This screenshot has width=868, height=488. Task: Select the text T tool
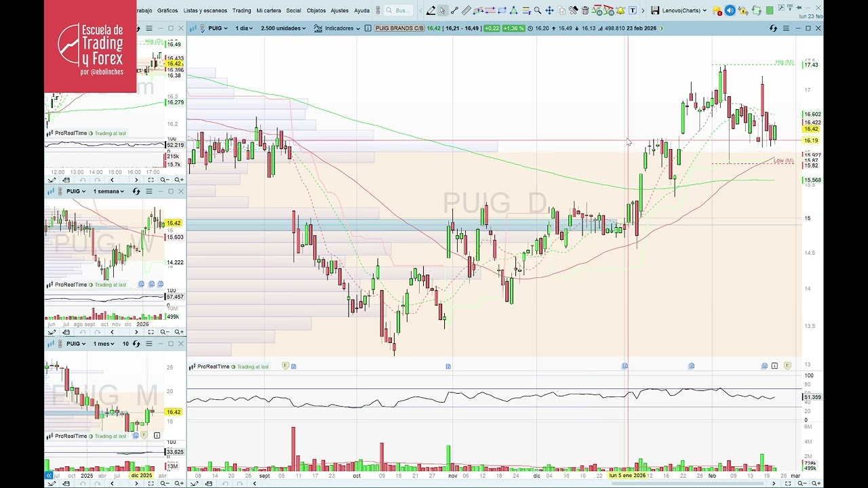[x=633, y=10]
